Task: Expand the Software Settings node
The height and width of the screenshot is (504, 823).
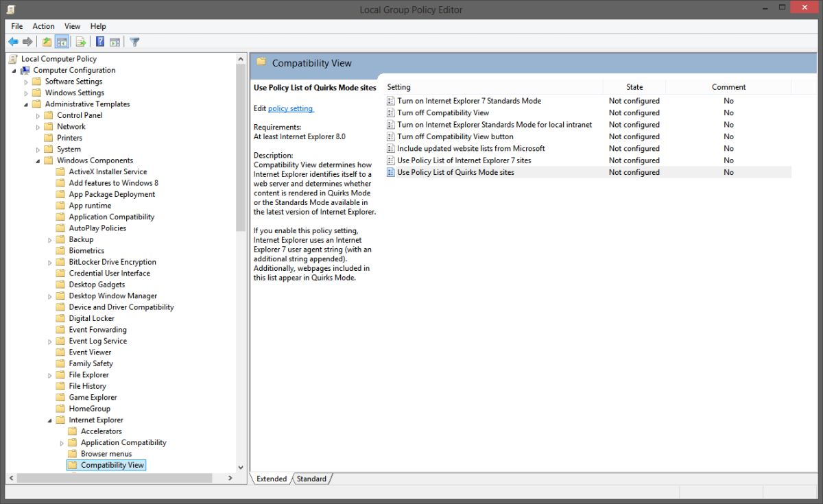Action: tap(26, 82)
